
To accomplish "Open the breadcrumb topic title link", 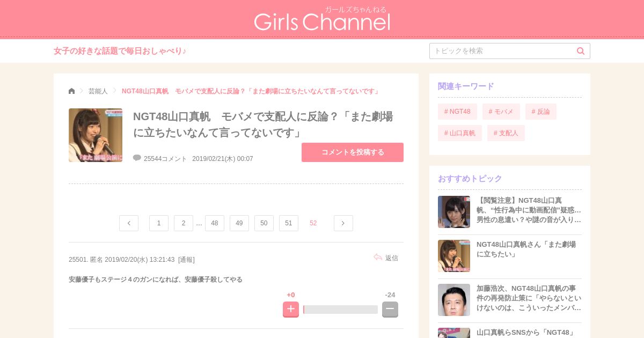I will (x=251, y=91).
